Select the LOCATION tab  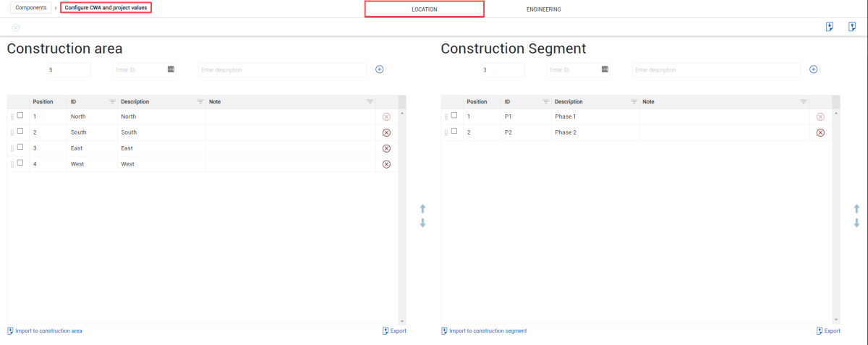pos(424,9)
